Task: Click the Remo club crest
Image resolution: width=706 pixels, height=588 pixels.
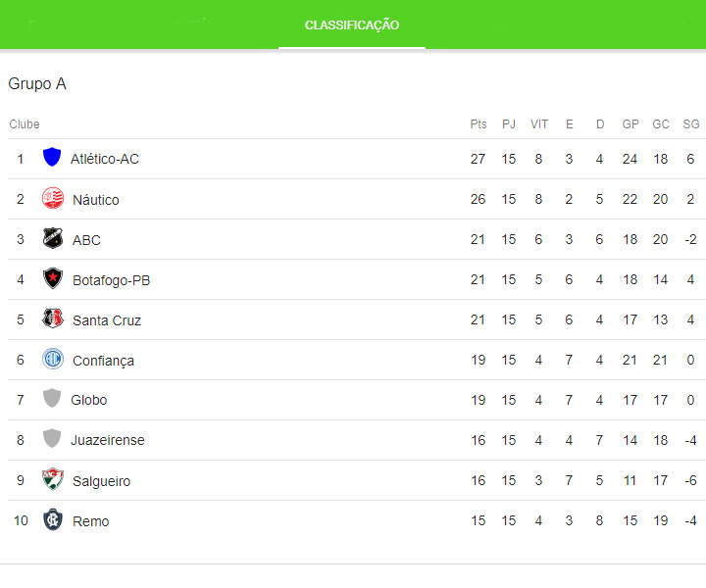Action: click(x=53, y=520)
